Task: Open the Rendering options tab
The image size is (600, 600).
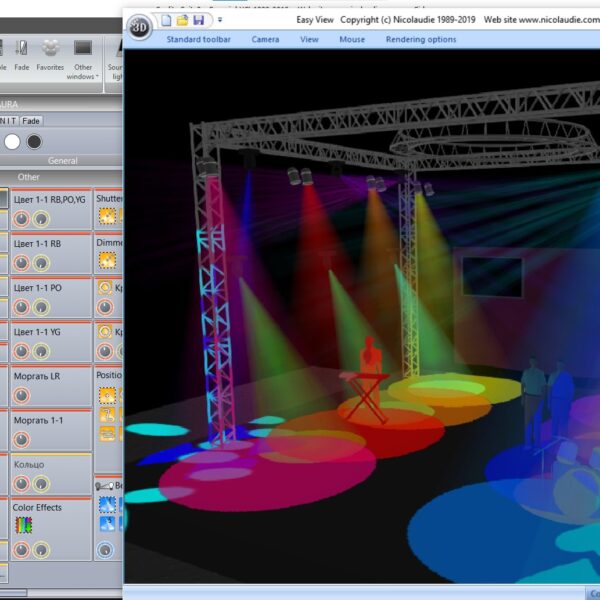Action: (421, 39)
